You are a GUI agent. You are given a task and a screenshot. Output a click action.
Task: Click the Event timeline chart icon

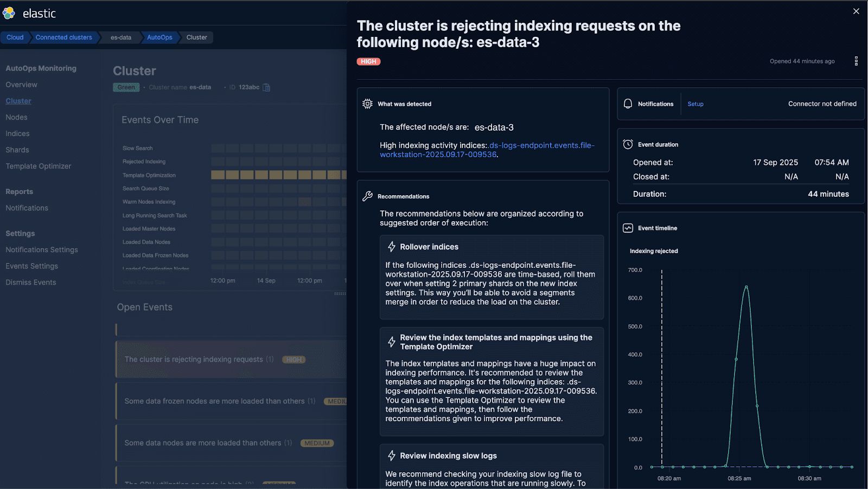tap(628, 228)
